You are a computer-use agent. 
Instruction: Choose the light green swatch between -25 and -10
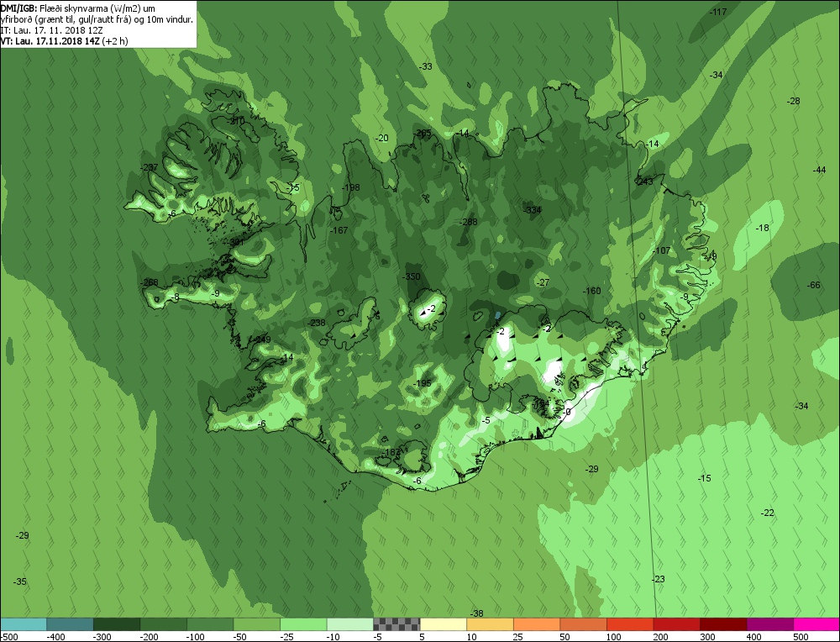(x=303, y=624)
